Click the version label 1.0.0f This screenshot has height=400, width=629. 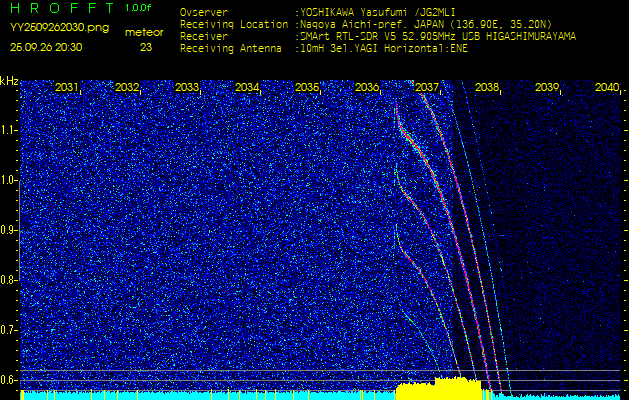(x=139, y=8)
